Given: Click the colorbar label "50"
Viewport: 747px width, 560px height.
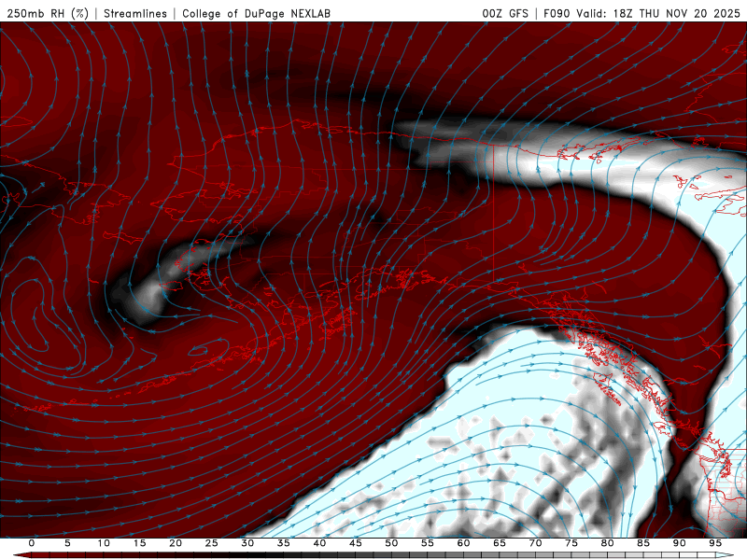Looking at the screenshot, I should [x=391, y=543].
